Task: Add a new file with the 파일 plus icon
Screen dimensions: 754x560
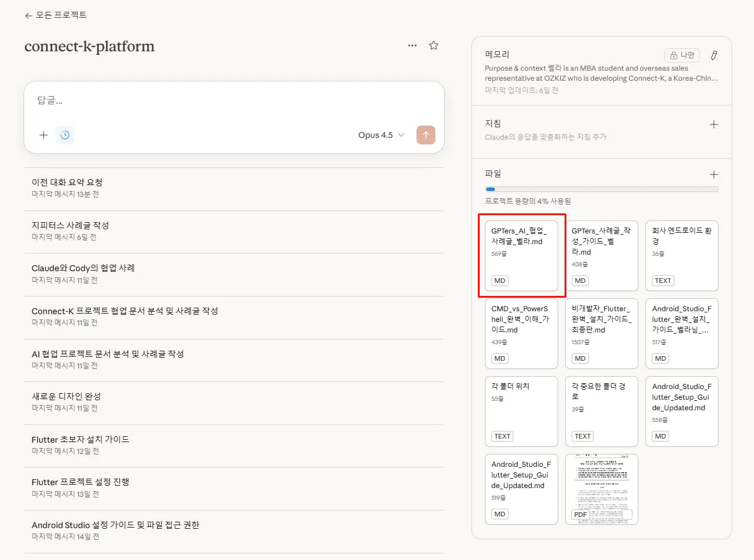Action: [713, 174]
